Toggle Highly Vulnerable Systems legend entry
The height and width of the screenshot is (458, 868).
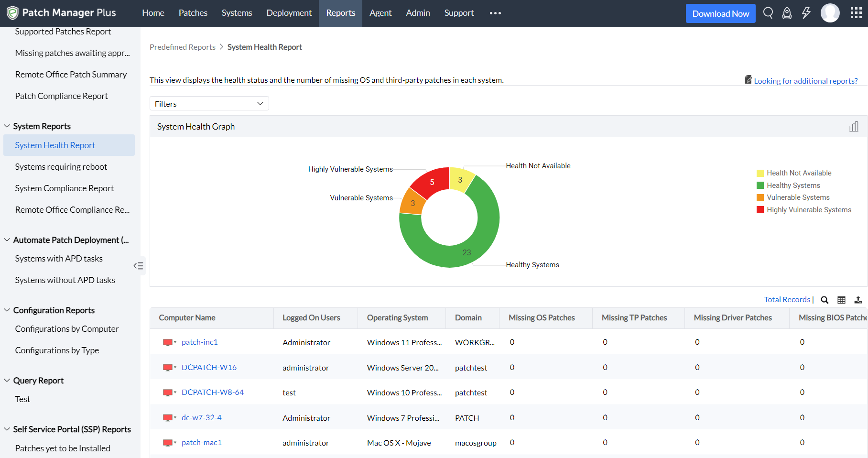click(809, 210)
